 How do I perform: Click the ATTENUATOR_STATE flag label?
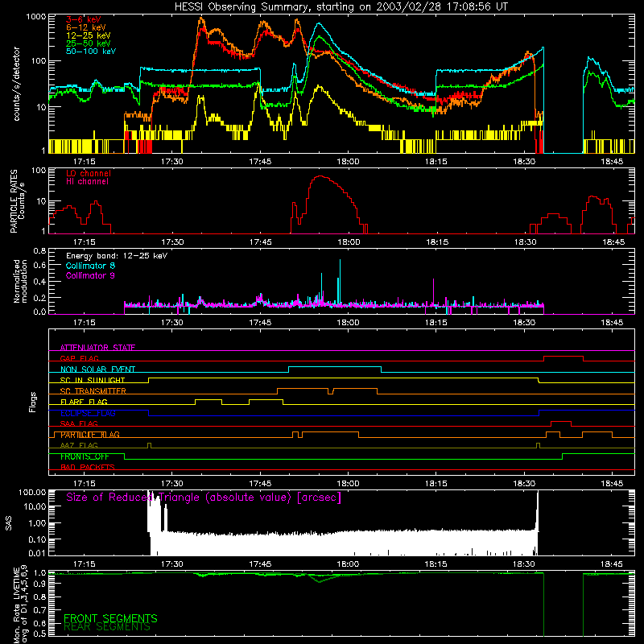(97, 348)
